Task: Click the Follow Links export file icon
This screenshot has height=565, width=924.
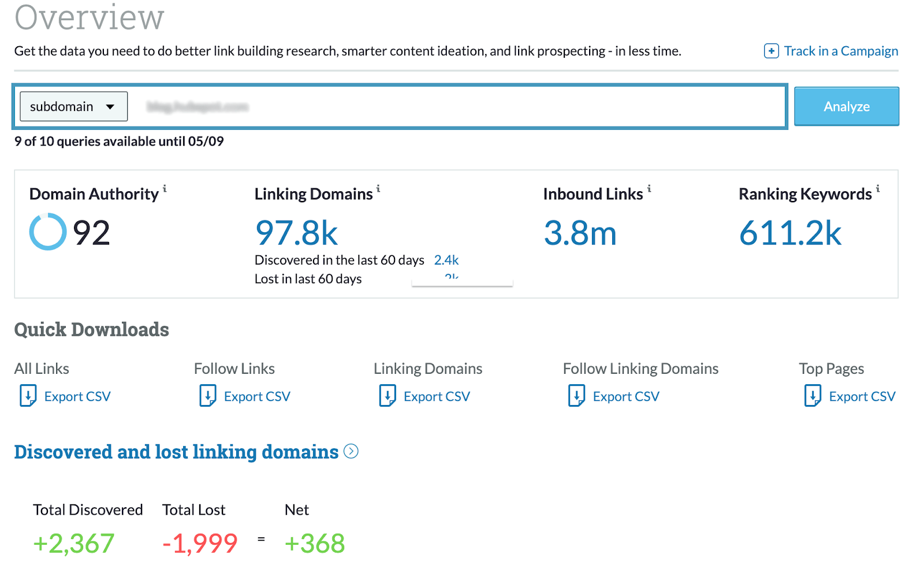Action: [x=208, y=396]
